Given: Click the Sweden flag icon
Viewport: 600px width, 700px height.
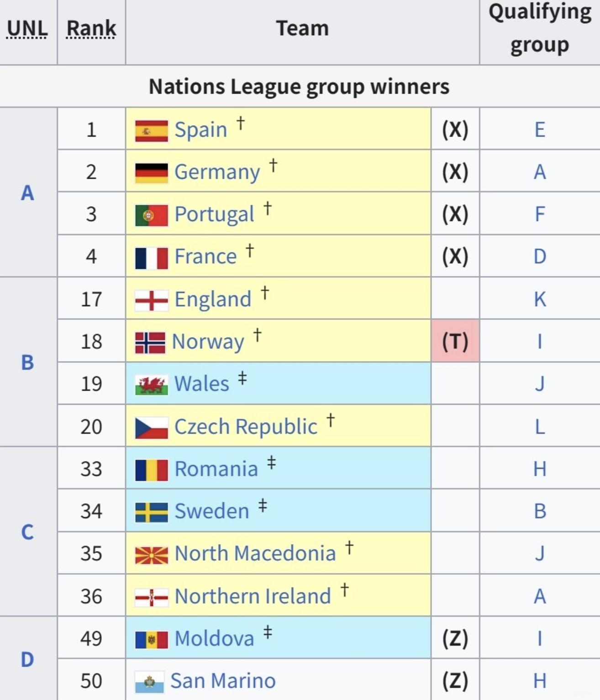Looking at the screenshot, I should point(151,512).
